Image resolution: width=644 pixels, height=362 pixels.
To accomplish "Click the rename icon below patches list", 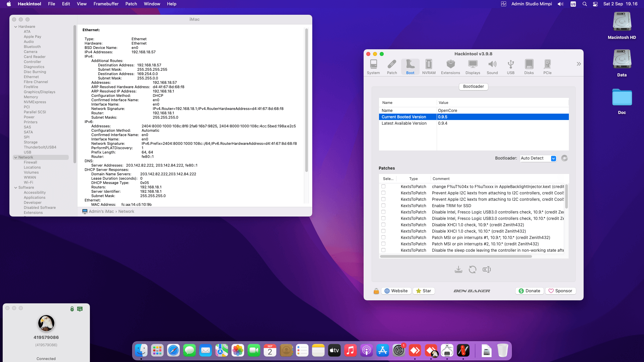I will tap(487, 269).
